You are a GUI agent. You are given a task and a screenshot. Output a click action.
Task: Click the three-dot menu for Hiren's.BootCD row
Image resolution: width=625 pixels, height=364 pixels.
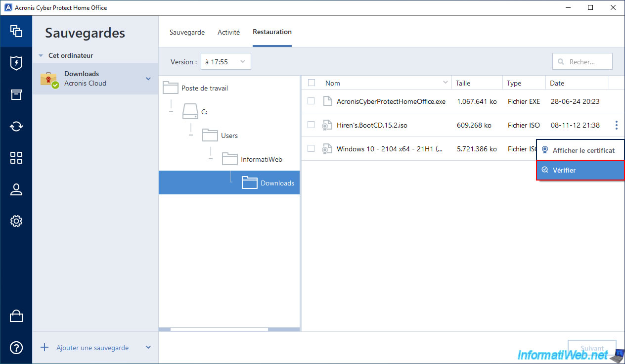click(x=617, y=125)
